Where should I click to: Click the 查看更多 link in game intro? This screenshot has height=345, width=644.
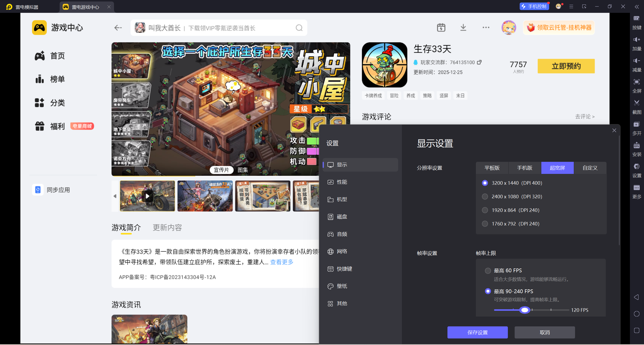(x=282, y=262)
